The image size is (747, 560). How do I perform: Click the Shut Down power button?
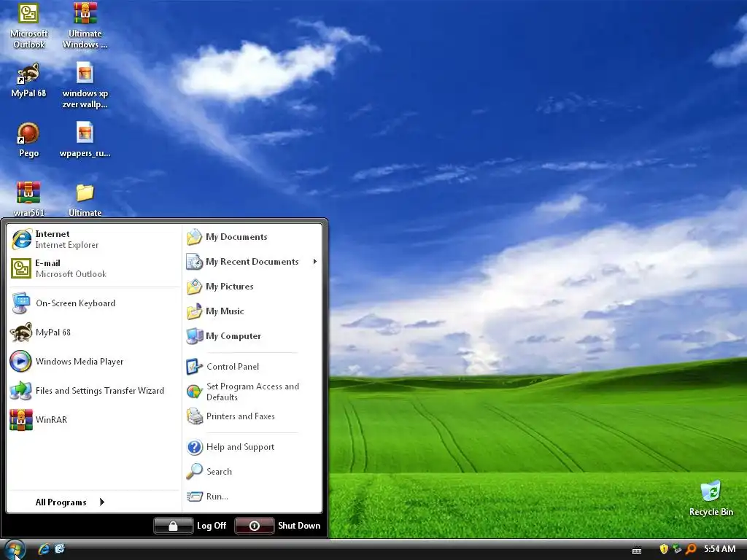(x=255, y=526)
